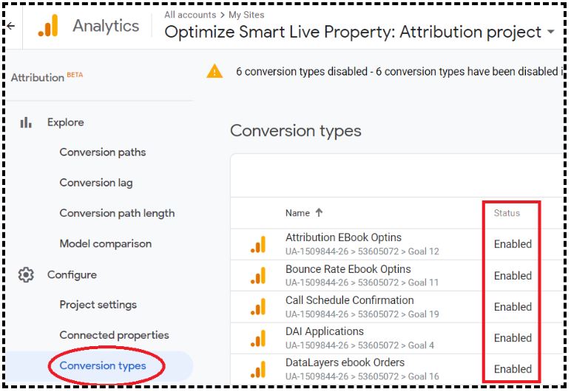Click the Conversion types page heading
This screenshot has height=392, width=571.
coord(296,131)
